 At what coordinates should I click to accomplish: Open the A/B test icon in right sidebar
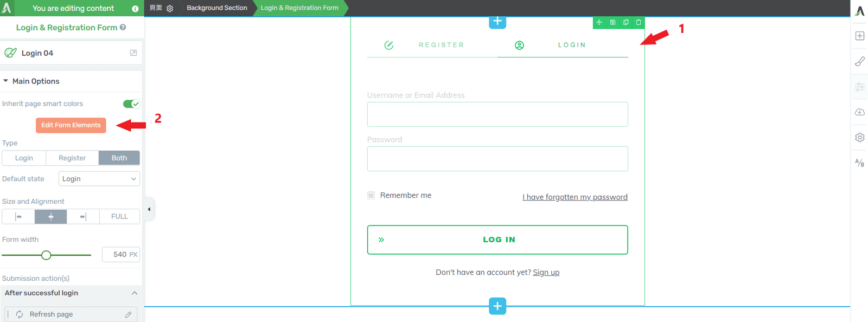(x=860, y=163)
